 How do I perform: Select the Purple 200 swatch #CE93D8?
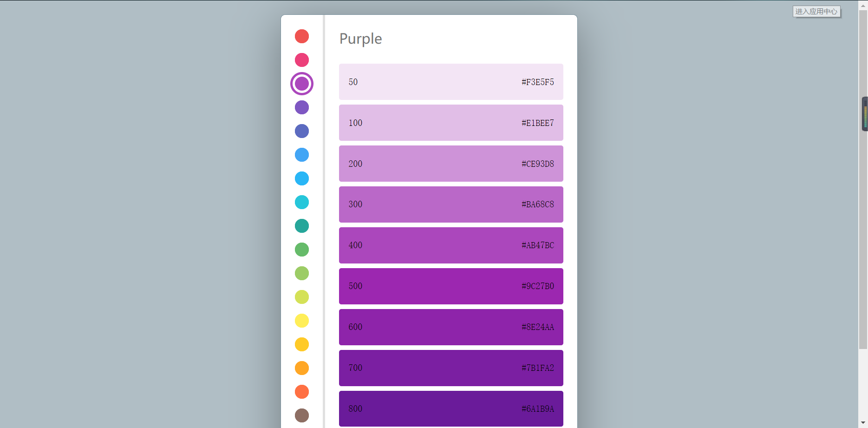[x=451, y=164]
